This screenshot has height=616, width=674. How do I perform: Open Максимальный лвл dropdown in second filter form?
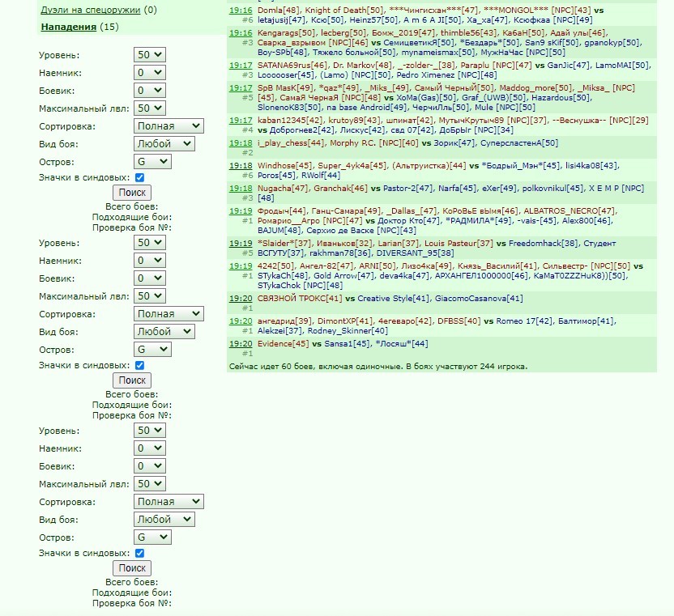click(x=150, y=295)
